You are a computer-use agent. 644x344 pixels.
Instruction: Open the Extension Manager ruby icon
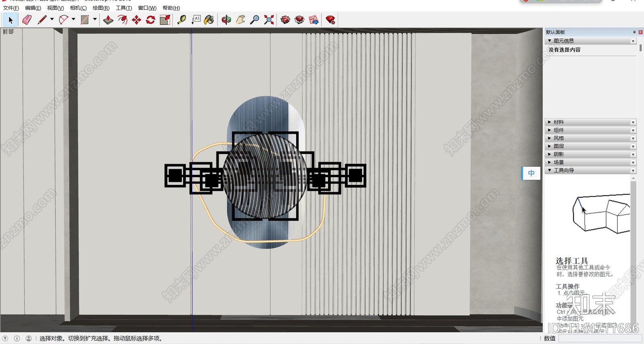click(330, 20)
